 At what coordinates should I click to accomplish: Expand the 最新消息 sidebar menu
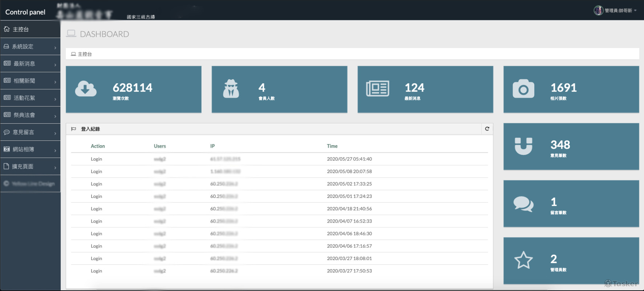point(30,64)
